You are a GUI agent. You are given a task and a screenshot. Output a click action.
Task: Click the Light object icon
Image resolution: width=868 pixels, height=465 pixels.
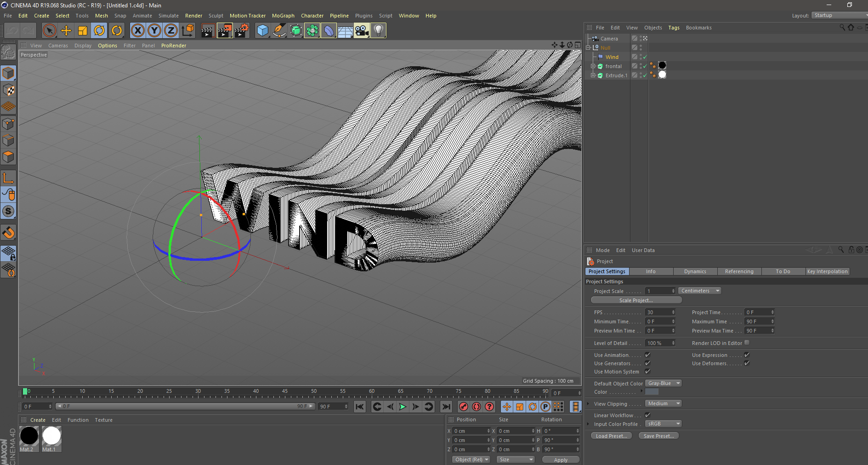coord(378,31)
